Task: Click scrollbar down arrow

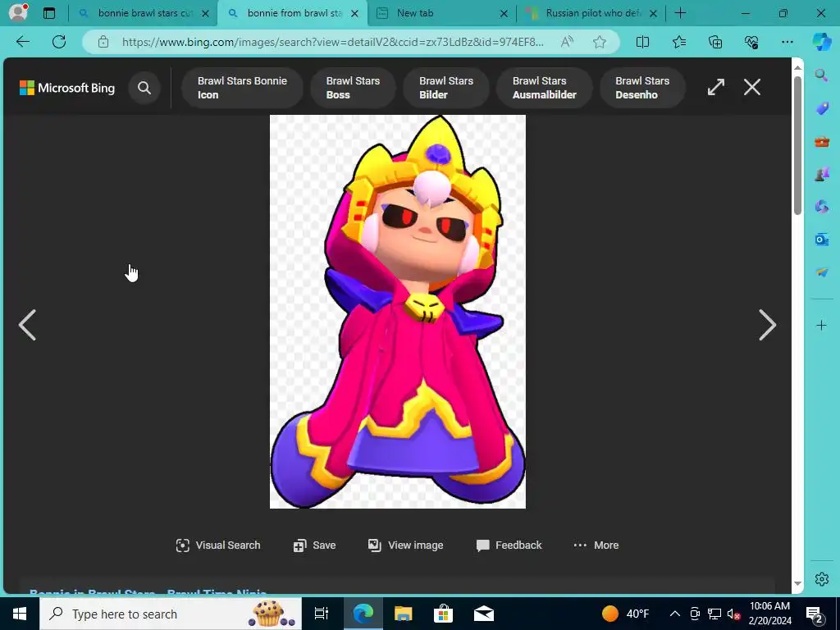Action: 797,583
